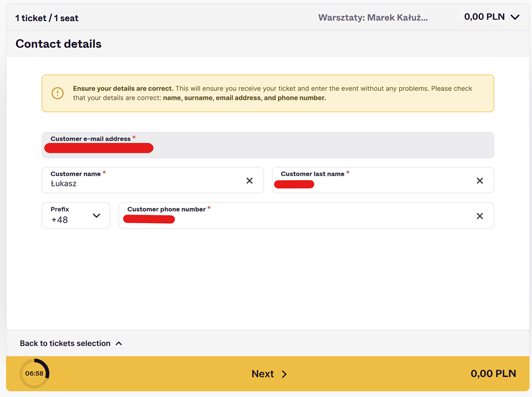Viewport: 532px width, 397px height.
Task: Click the event title Warsztaty: Marek Kałuż...
Action: pos(373,18)
